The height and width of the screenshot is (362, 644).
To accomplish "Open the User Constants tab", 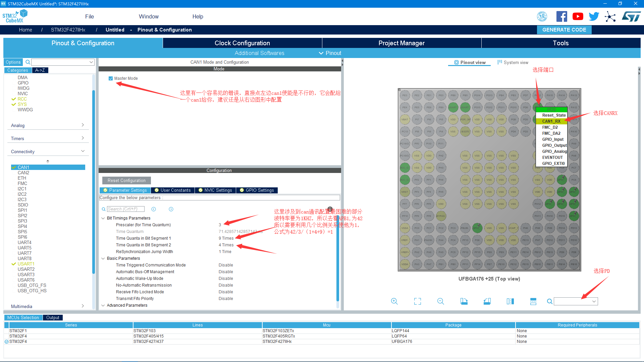I will (x=172, y=190).
